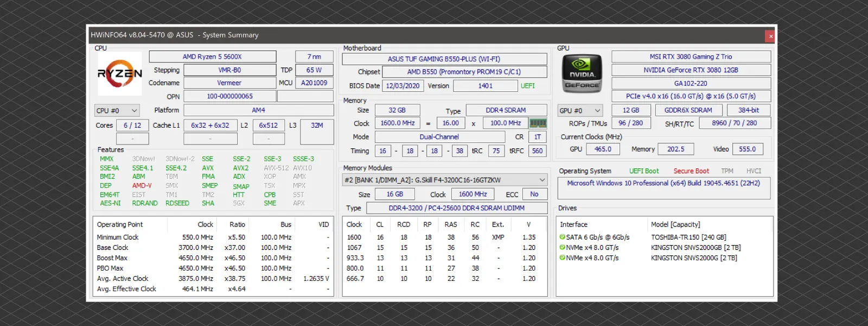Screen dimensions: 868x326
Task: Click the A201009 MCU field
Action: [x=314, y=83]
